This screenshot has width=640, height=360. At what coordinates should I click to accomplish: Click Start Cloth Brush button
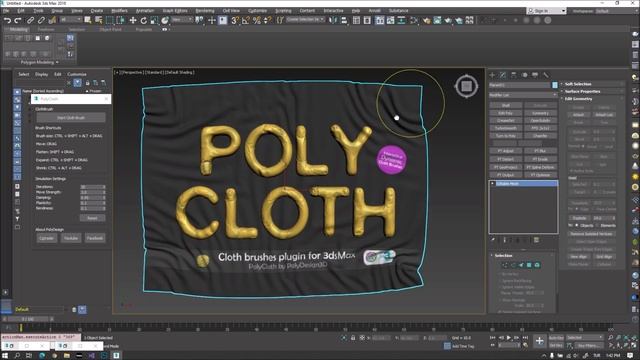(x=71, y=118)
